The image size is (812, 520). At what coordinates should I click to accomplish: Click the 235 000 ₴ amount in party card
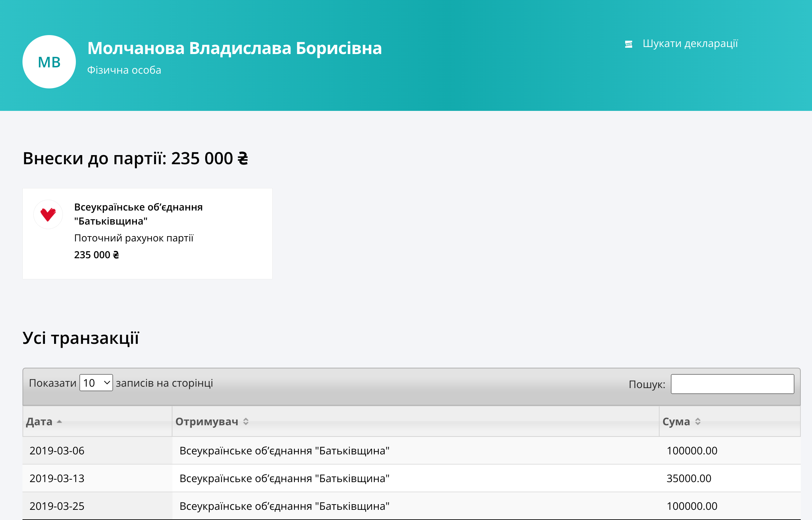pyautogui.click(x=97, y=255)
